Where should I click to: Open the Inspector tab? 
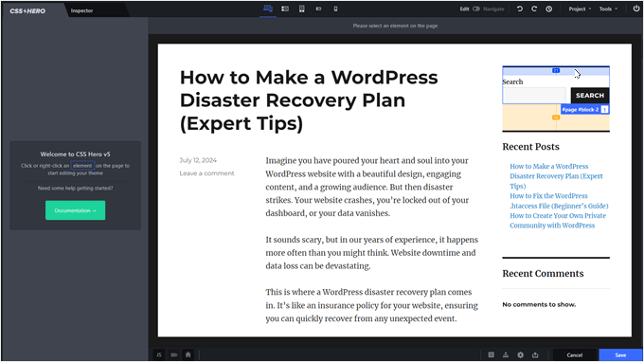coord(81,10)
